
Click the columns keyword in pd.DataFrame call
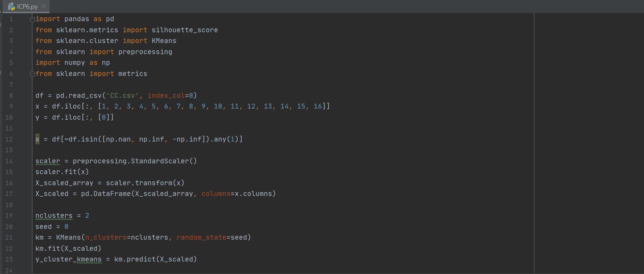point(216,194)
